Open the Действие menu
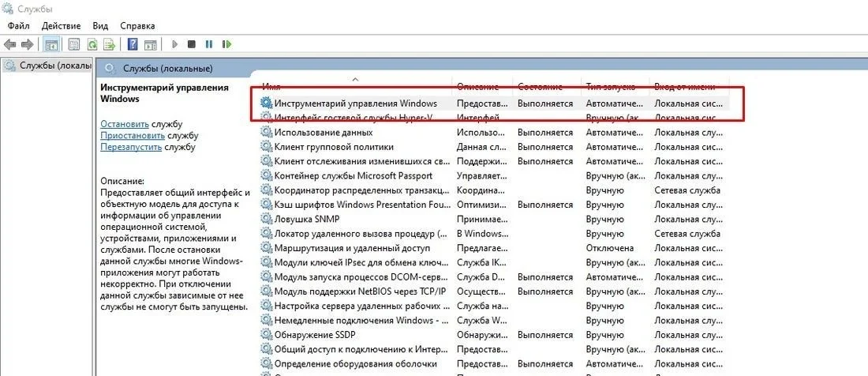This screenshot has height=376, width=868. click(x=61, y=25)
